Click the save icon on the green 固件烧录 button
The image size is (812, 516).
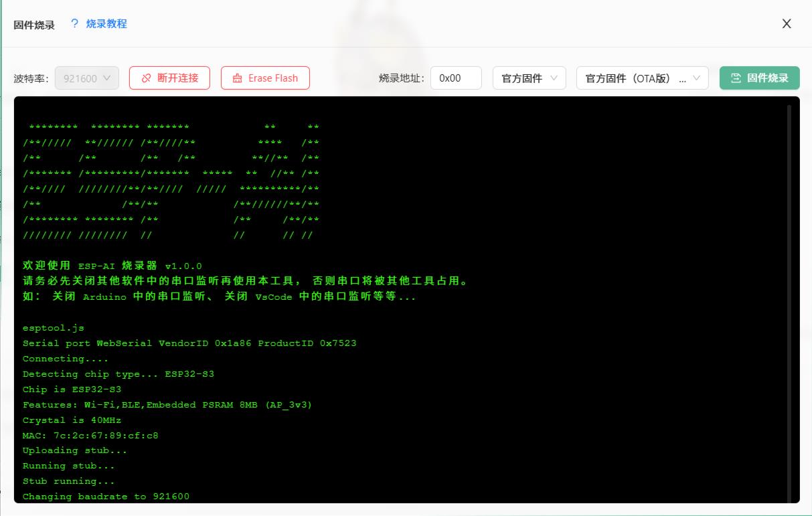coord(736,78)
